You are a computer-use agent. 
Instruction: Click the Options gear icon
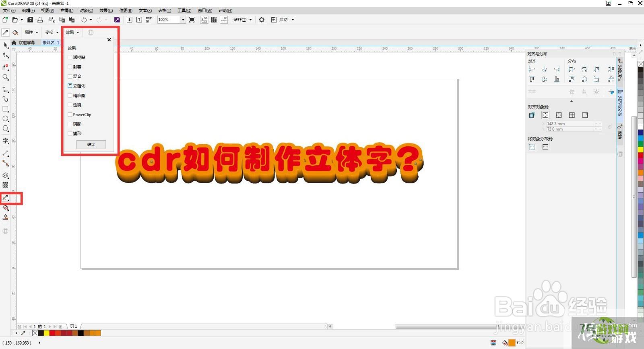(x=262, y=19)
